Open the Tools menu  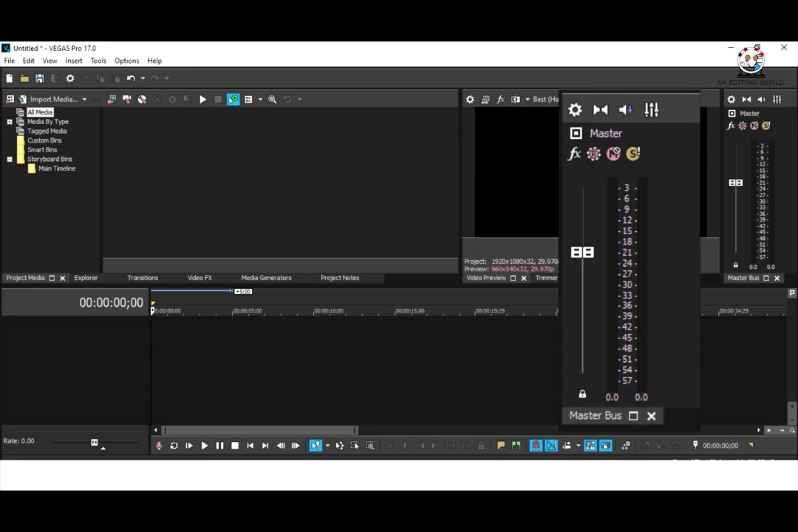[x=98, y=61]
